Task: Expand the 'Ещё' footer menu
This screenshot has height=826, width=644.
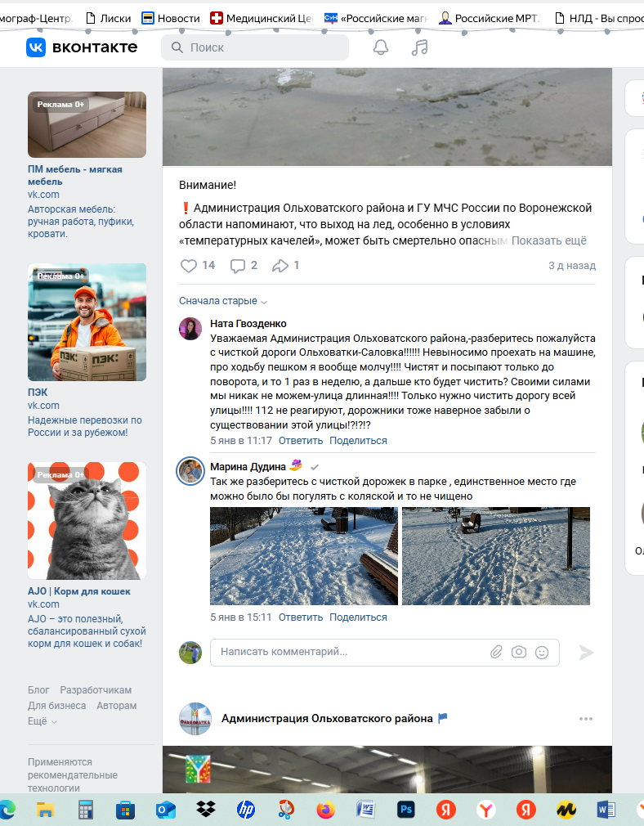Action: [x=42, y=721]
